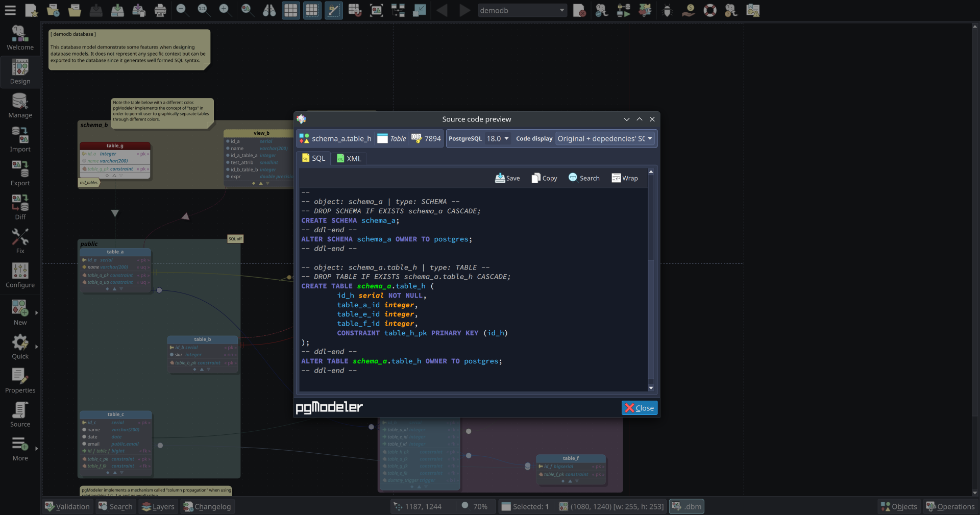Copy the SQL code using the Copy icon
980x515 pixels.
(x=544, y=178)
